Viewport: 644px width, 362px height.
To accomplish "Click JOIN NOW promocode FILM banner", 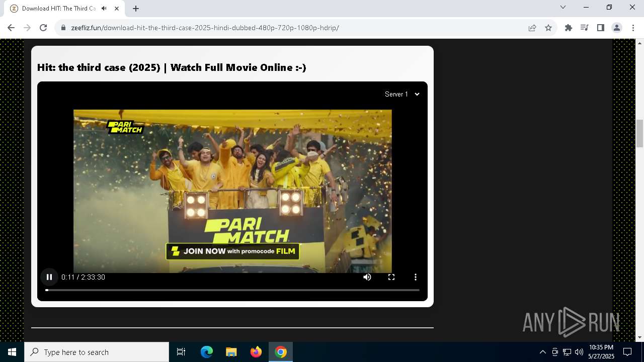I will [232, 251].
